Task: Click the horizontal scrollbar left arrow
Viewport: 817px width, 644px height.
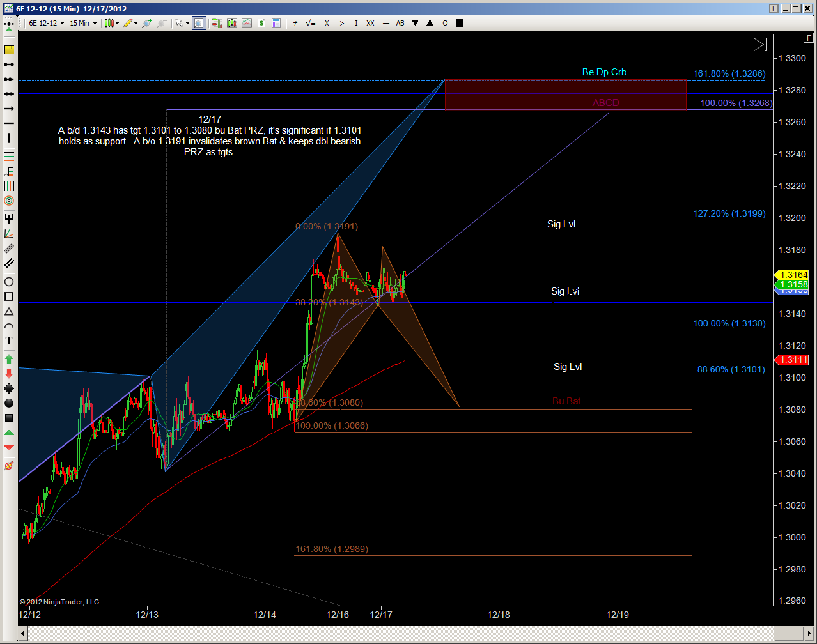Action: [x=24, y=633]
